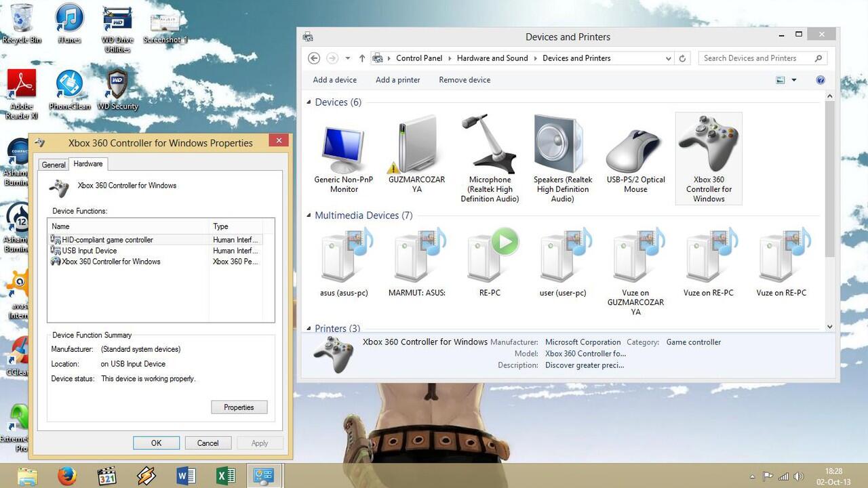Open Excel from the taskbar

click(x=226, y=476)
